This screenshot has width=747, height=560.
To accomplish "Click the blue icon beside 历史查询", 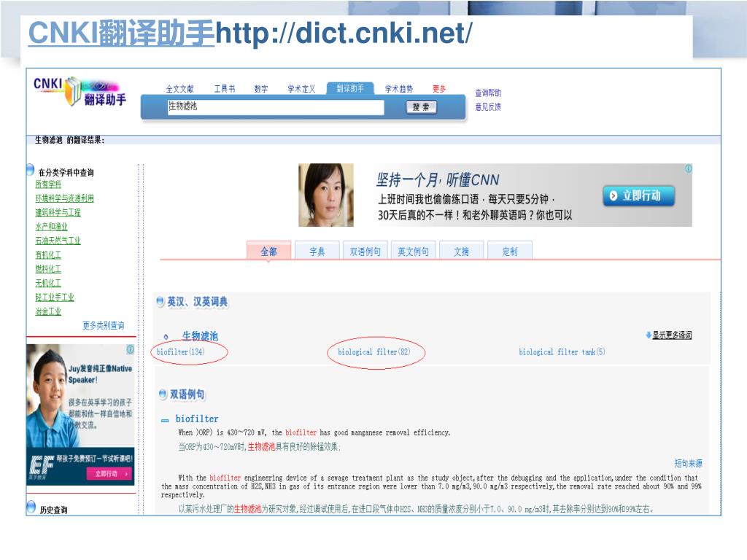I will (x=31, y=507).
